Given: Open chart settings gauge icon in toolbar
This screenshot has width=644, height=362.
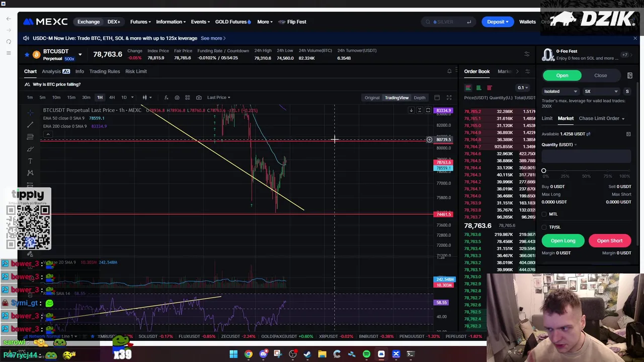Looking at the screenshot, I should (177, 98).
